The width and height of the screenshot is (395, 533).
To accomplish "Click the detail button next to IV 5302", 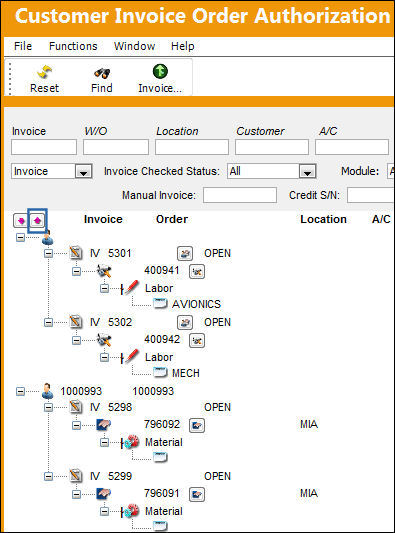I will click(x=185, y=322).
